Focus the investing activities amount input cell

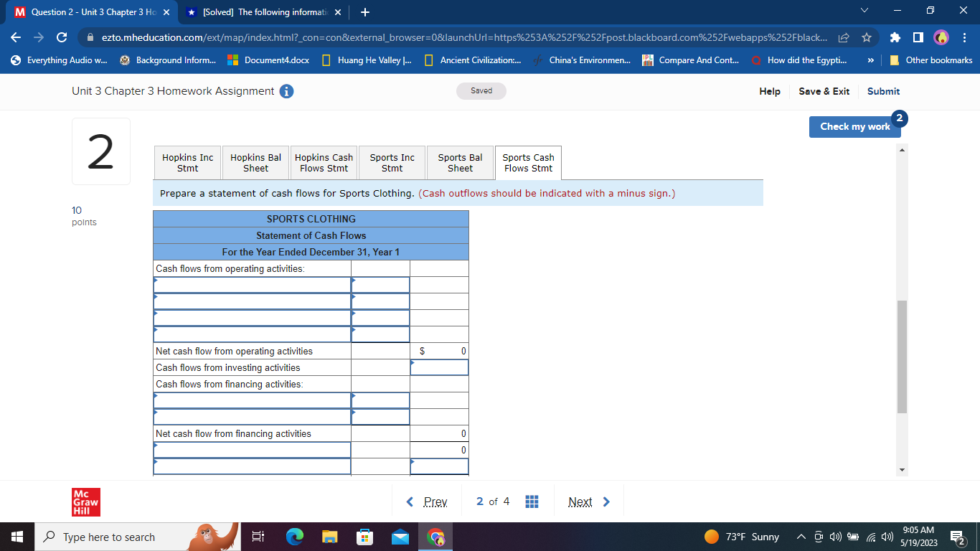click(x=439, y=367)
